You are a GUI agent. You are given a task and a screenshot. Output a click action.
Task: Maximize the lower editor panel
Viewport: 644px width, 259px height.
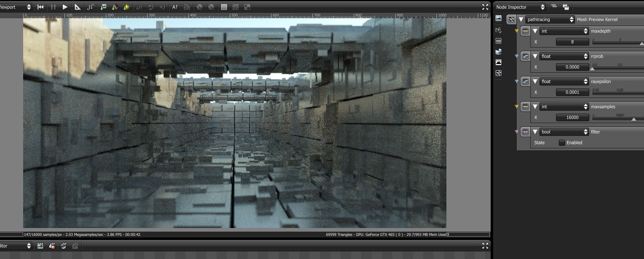(485, 246)
